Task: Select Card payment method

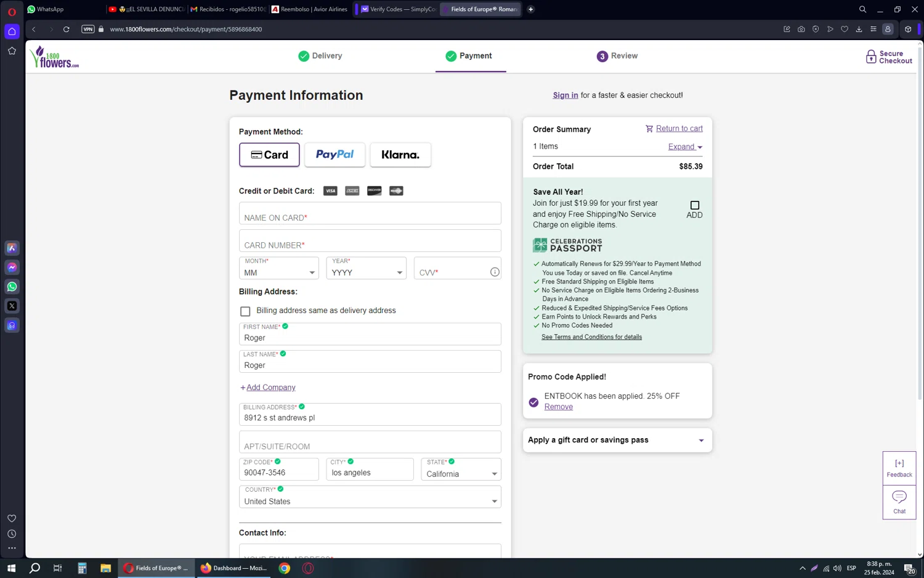Action: pos(269,155)
